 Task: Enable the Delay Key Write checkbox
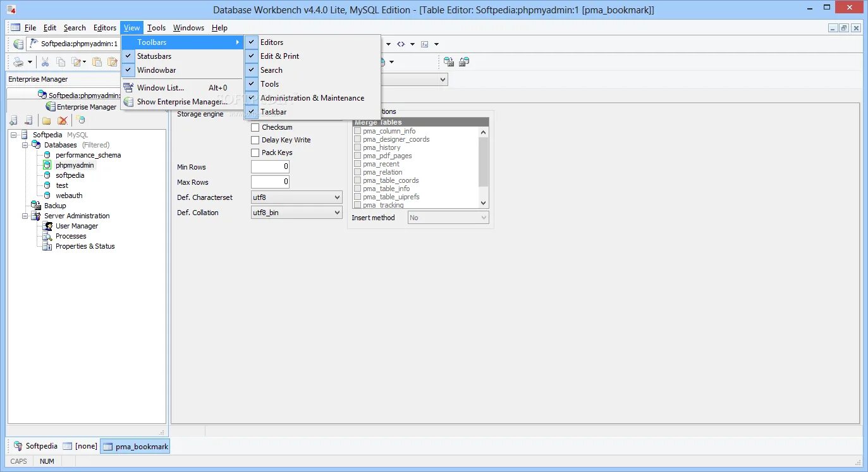pyautogui.click(x=255, y=140)
